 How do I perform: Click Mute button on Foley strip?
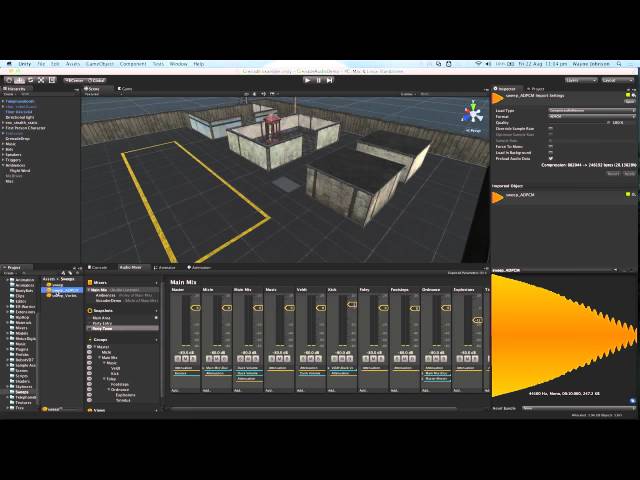[373, 359]
